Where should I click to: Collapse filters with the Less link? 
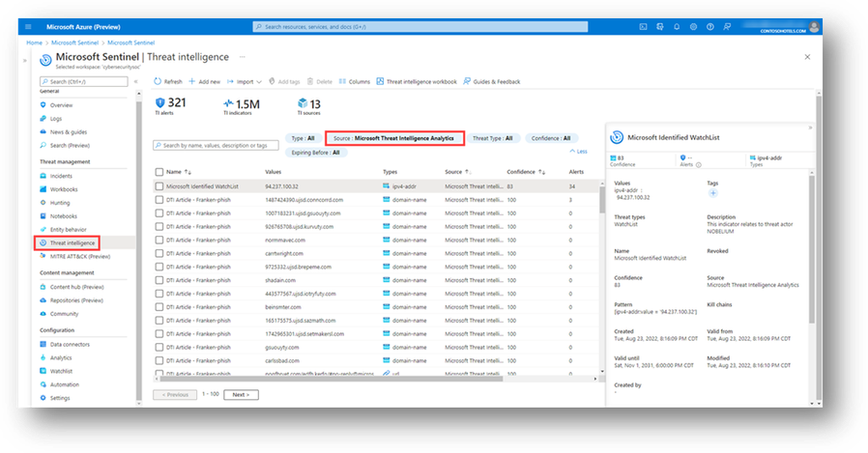tap(578, 151)
